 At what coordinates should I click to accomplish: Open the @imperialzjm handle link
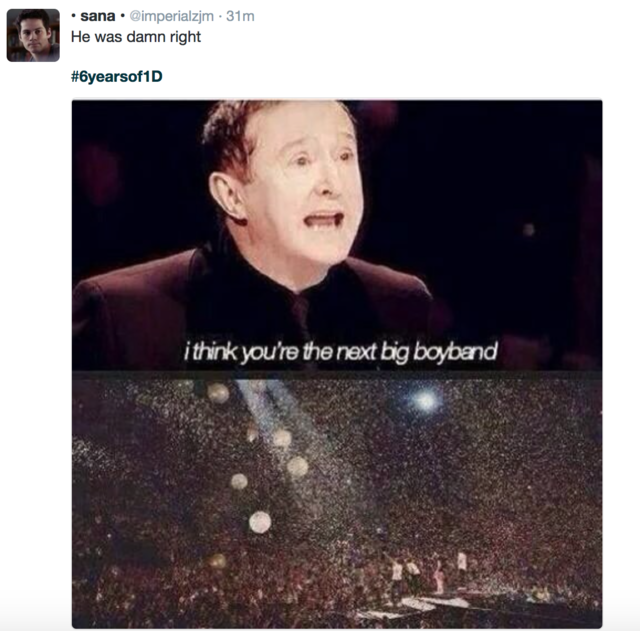pos(171,16)
